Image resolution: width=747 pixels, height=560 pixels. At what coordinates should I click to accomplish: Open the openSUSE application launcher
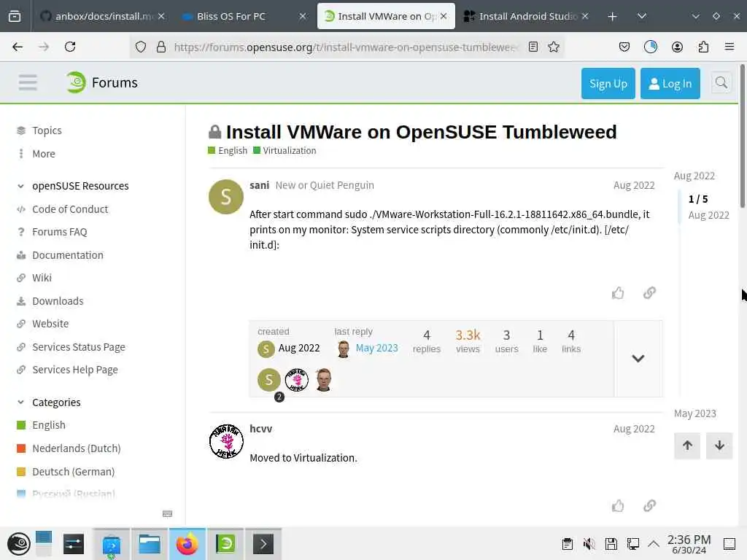[x=19, y=544]
